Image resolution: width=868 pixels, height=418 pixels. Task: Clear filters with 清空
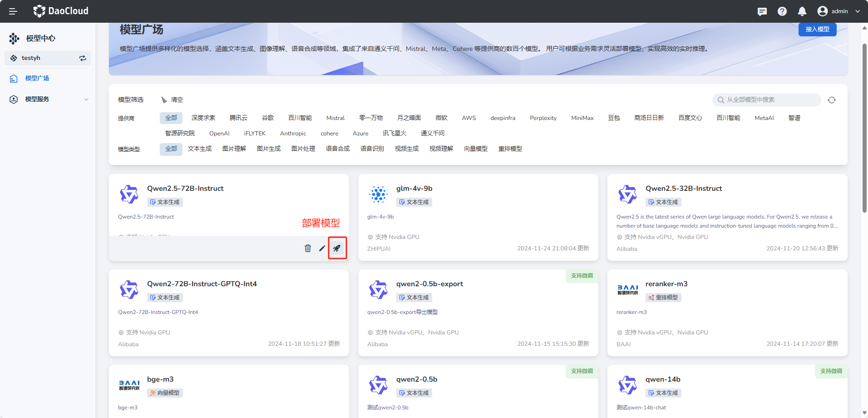point(172,100)
